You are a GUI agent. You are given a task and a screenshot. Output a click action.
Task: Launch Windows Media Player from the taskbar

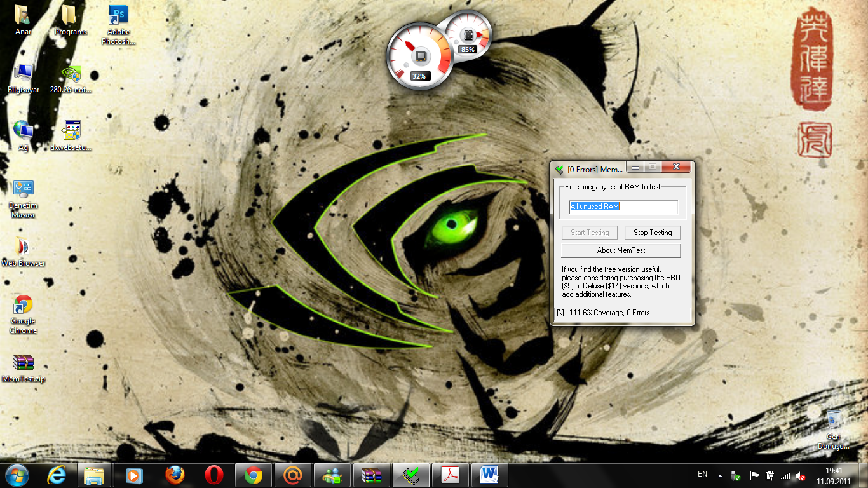(135, 475)
